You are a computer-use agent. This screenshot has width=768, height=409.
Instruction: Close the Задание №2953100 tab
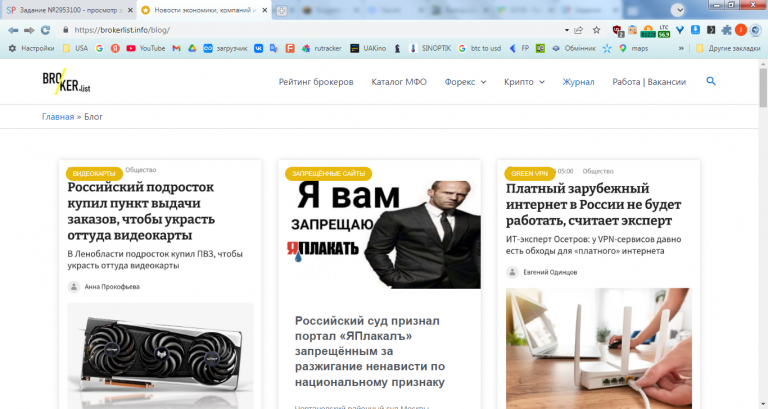[x=130, y=10]
